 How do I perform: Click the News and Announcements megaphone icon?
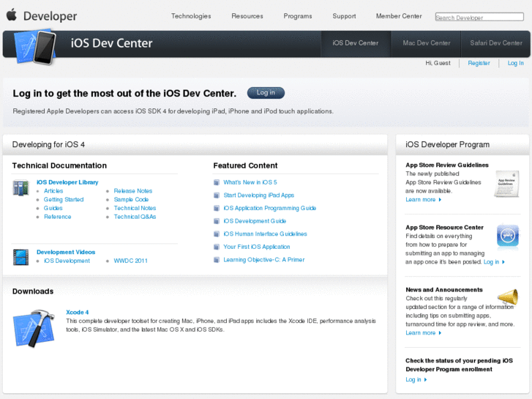(x=508, y=297)
